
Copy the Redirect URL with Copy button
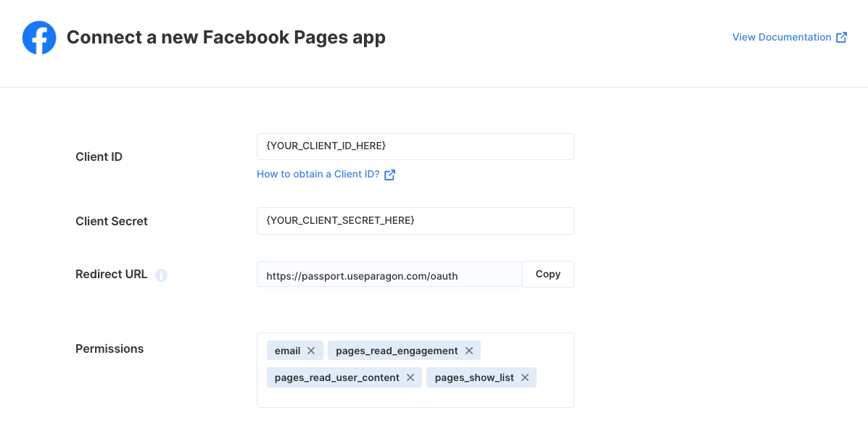548,275
